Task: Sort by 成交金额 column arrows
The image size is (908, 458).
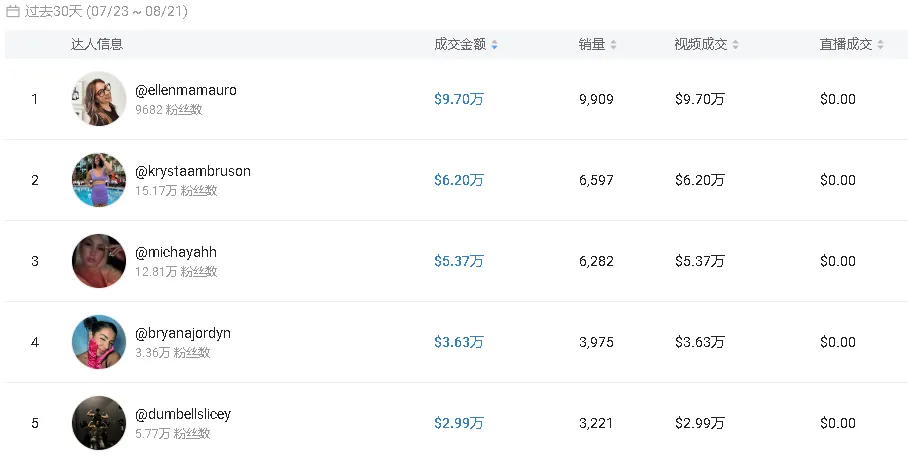Action: 495,45
